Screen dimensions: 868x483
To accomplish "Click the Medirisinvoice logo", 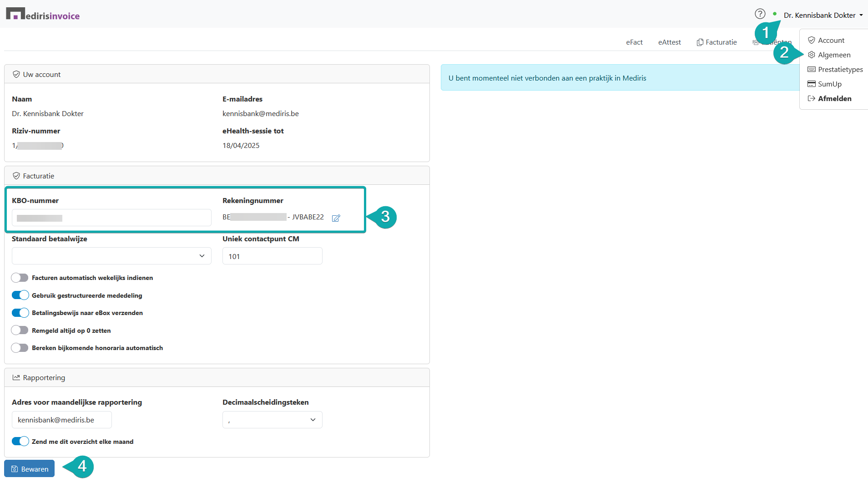I will pyautogui.click(x=43, y=15).
